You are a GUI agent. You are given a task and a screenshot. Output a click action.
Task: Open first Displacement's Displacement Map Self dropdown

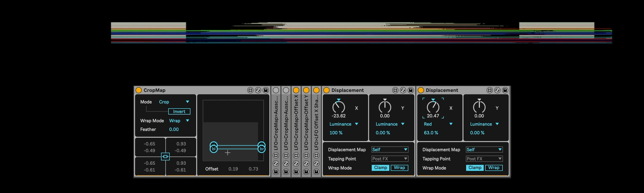pos(389,149)
